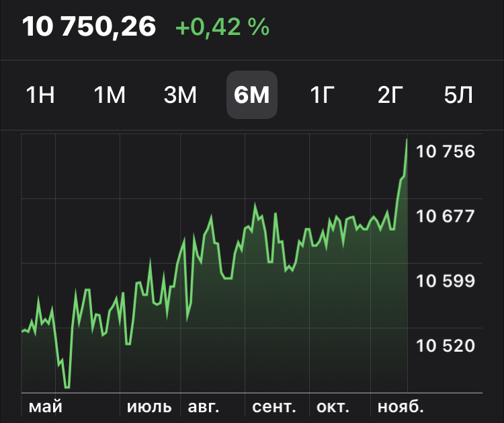Click the chart line's highest peak point
The image size is (504, 423).
tap(407, 140)
